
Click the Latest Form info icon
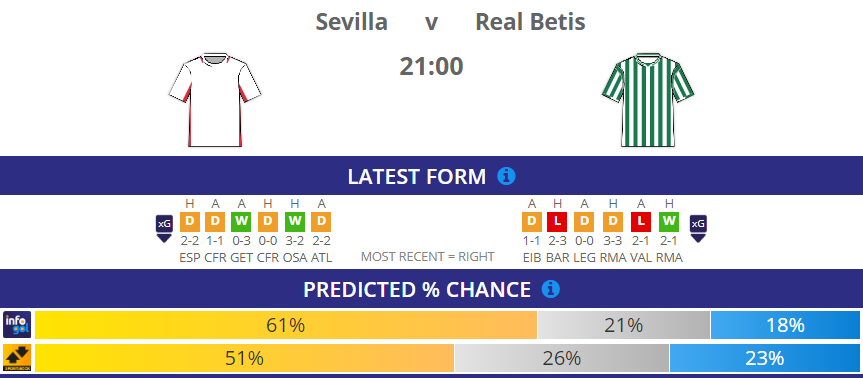(506, 176)
